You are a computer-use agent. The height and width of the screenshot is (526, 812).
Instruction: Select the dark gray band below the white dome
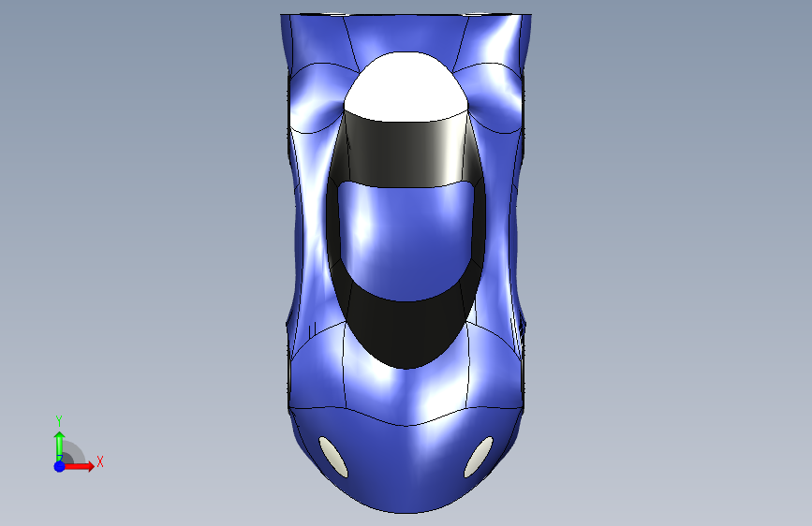[406, 153]
